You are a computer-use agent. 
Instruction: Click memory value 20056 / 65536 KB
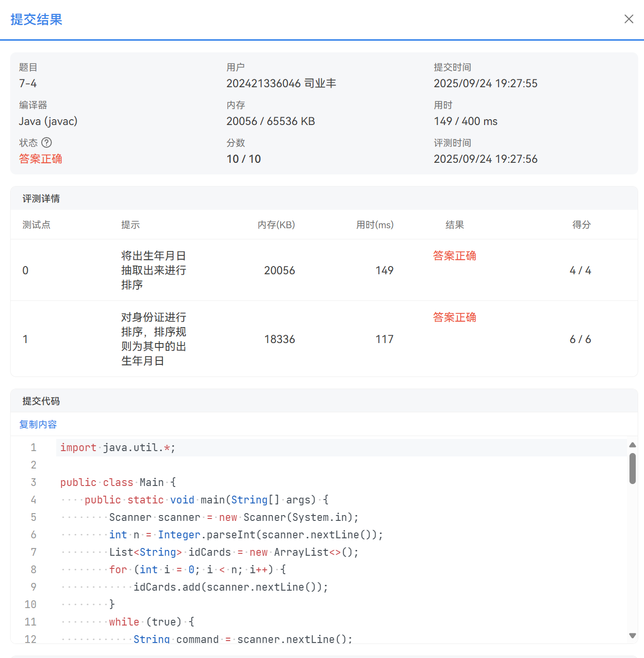270,121
